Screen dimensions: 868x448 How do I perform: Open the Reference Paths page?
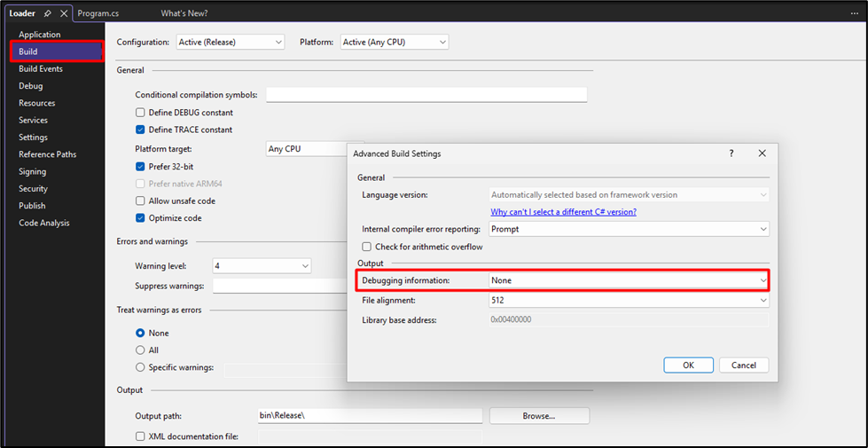(48, 154)
